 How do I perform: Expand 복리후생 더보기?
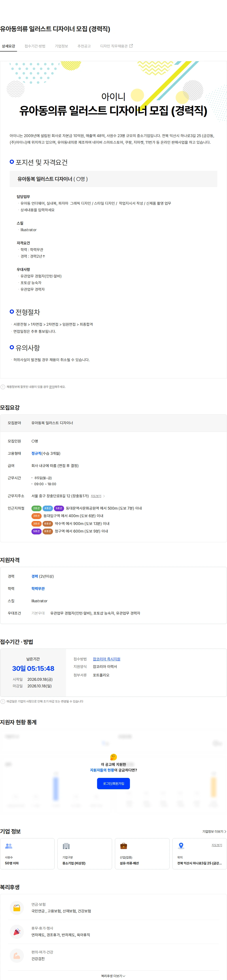coord(113,976)
